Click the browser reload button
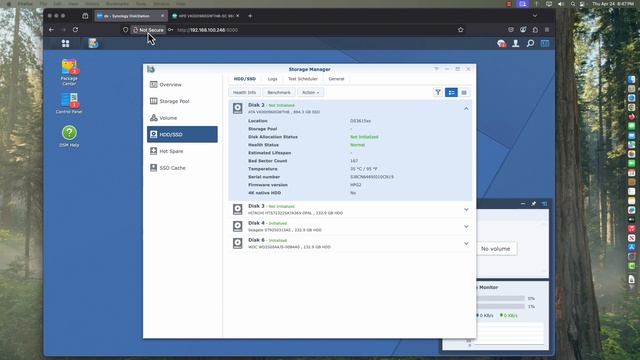 76,29
